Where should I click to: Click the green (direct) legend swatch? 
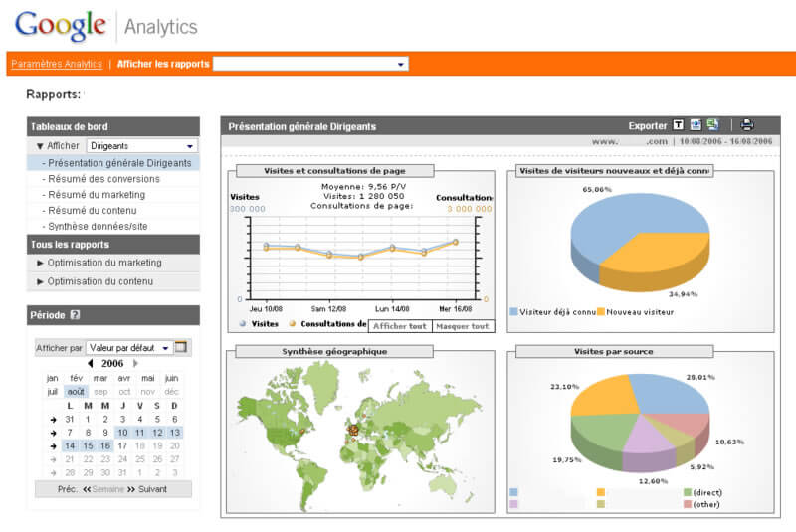tap(688, 492)
